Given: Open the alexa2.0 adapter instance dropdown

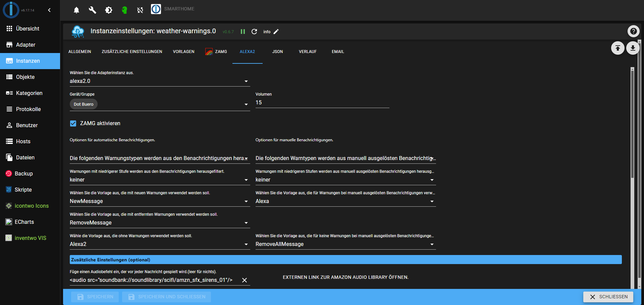Looking at the screenshot, I should (159, 81).
